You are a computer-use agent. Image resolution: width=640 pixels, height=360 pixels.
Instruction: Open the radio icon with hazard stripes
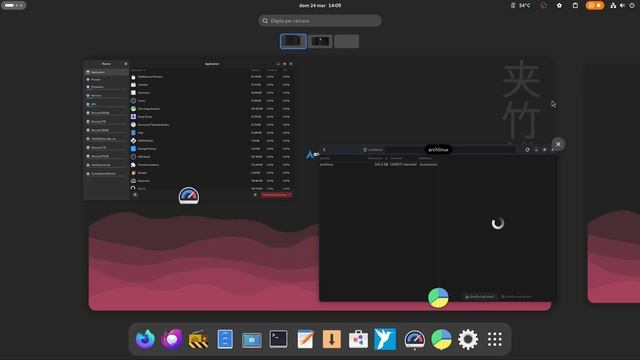pos(198,339)
